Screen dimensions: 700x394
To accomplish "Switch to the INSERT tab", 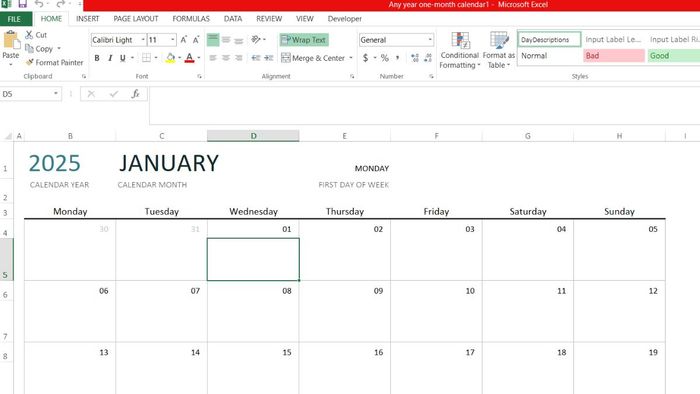I will pos(88,19).
